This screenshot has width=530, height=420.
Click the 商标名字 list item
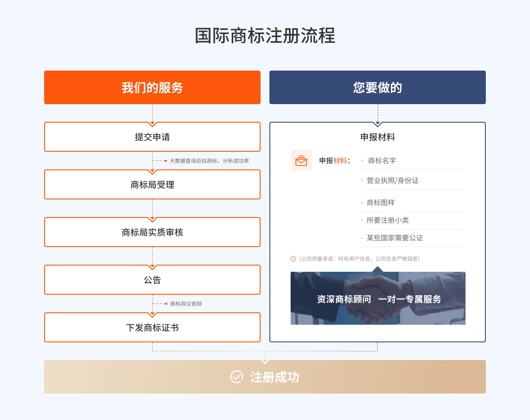382,161
